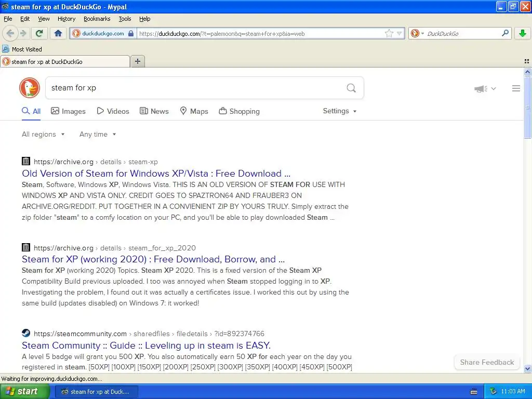Viewport: 532px width, 399px height.
Task: Open the Tools menu
Action: tap(125, 19)
